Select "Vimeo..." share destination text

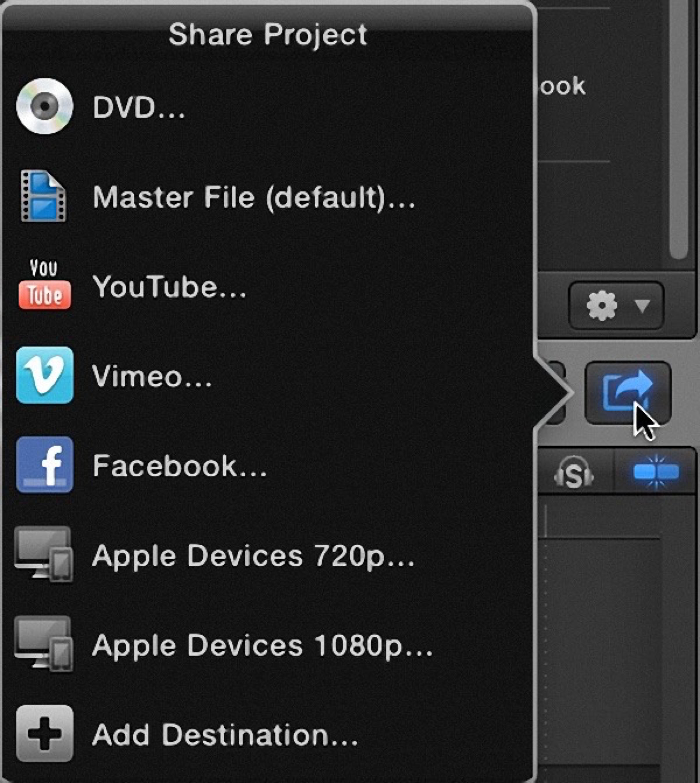[152, 376]
